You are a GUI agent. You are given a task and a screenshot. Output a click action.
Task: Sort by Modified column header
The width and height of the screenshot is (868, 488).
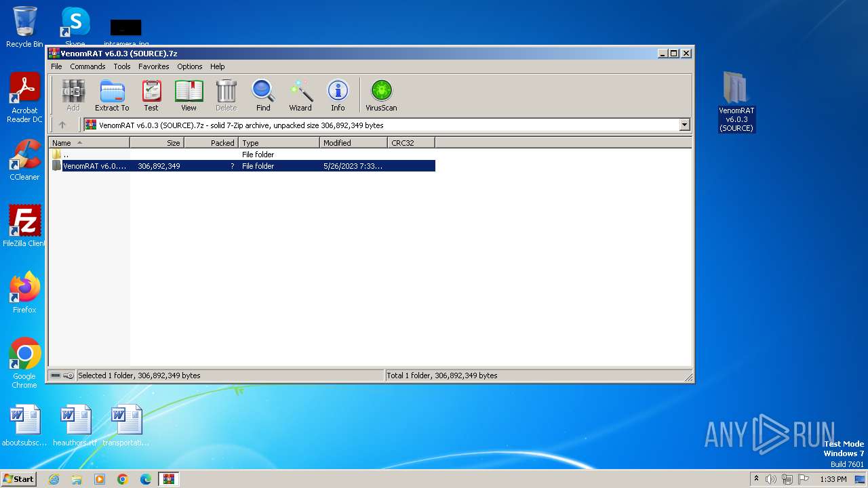[x=353, y=142]
